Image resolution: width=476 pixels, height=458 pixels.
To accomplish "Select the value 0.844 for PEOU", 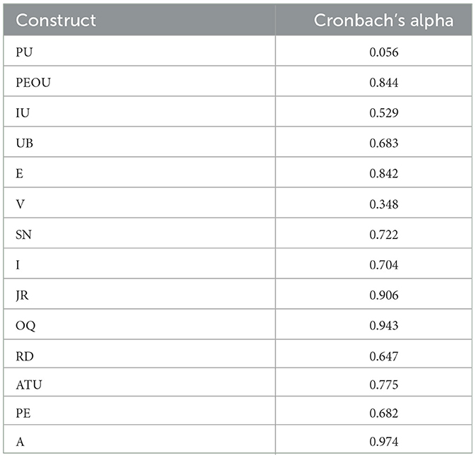I will (x=384, y=83).
